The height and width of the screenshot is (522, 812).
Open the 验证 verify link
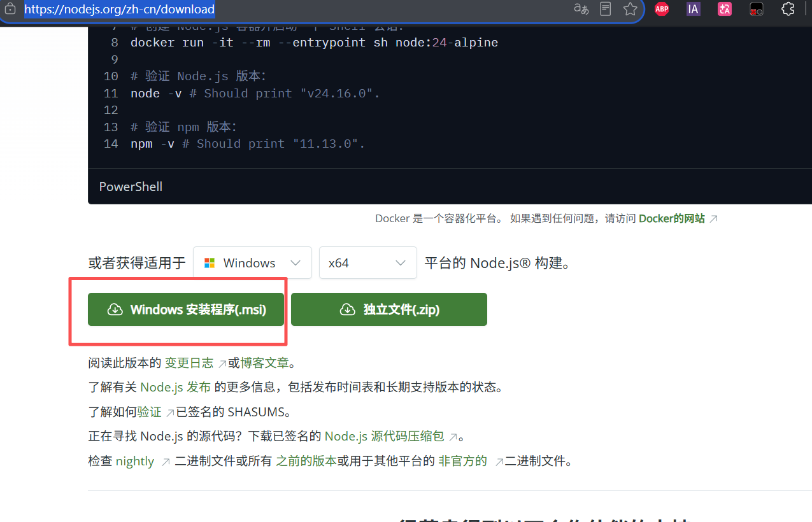(x=150, y=412)
